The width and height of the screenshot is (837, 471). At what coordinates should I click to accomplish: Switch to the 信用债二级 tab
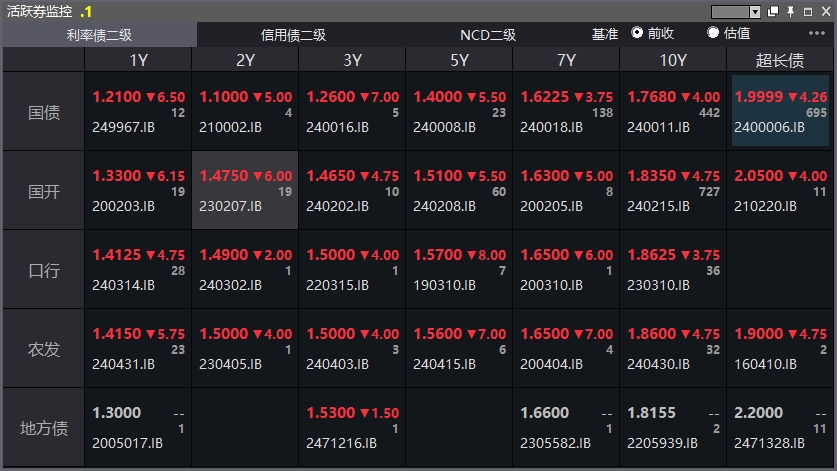(x=293, y=34)
